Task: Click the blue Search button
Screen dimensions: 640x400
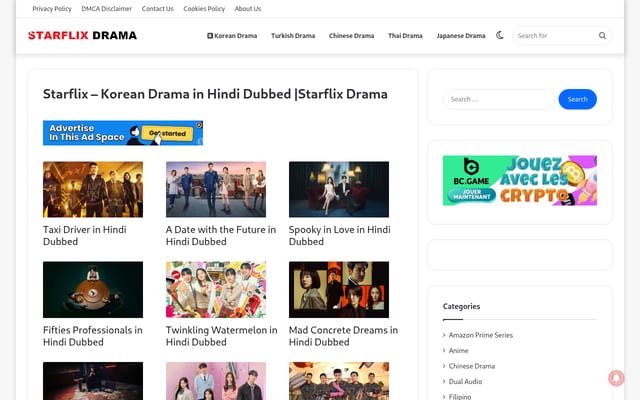Action: pos(578,99)
